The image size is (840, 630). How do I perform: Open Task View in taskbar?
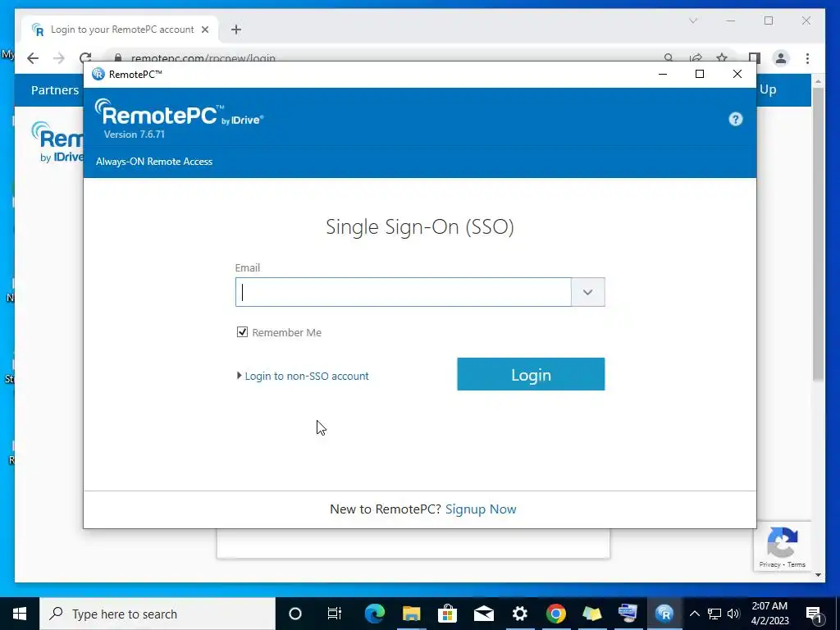click(335, 614)
